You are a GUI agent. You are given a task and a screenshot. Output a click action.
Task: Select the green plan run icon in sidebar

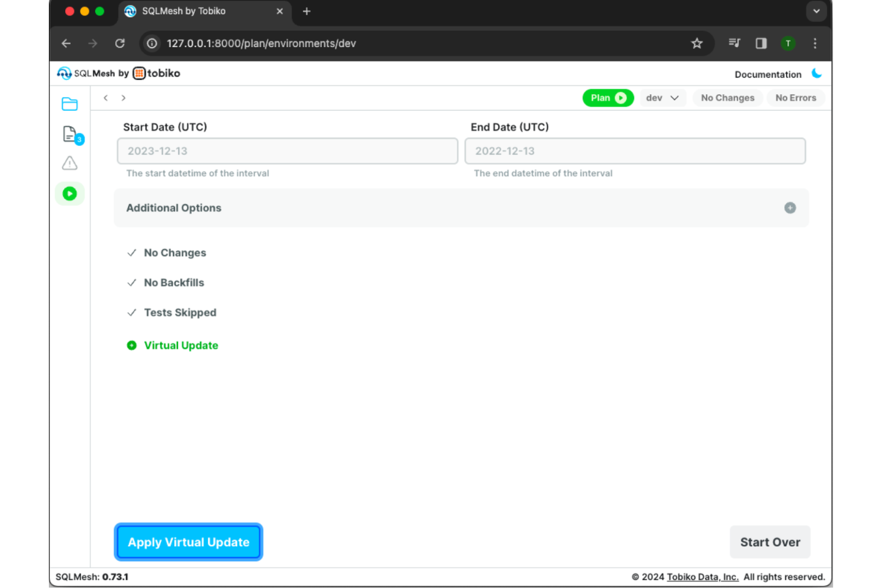[70, 194]
